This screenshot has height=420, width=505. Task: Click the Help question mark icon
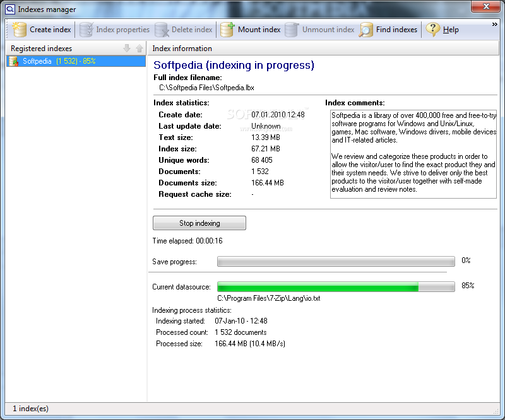tap(433, 30)
